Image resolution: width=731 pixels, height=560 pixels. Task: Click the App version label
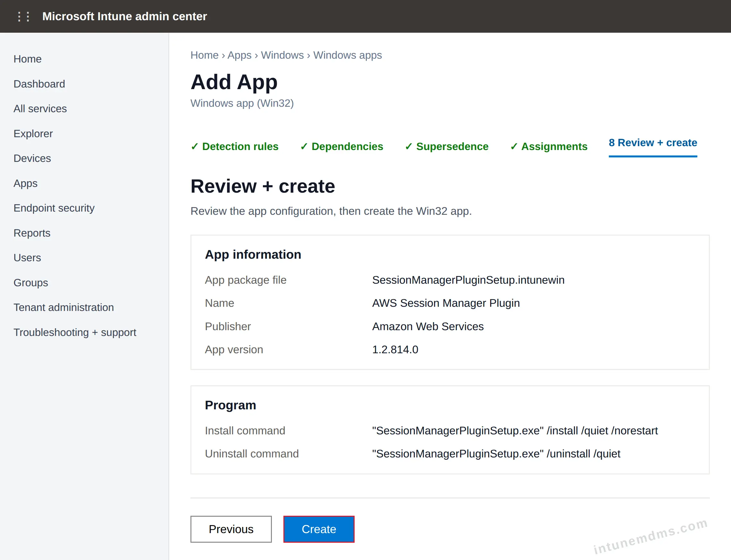tap(234, 349)
